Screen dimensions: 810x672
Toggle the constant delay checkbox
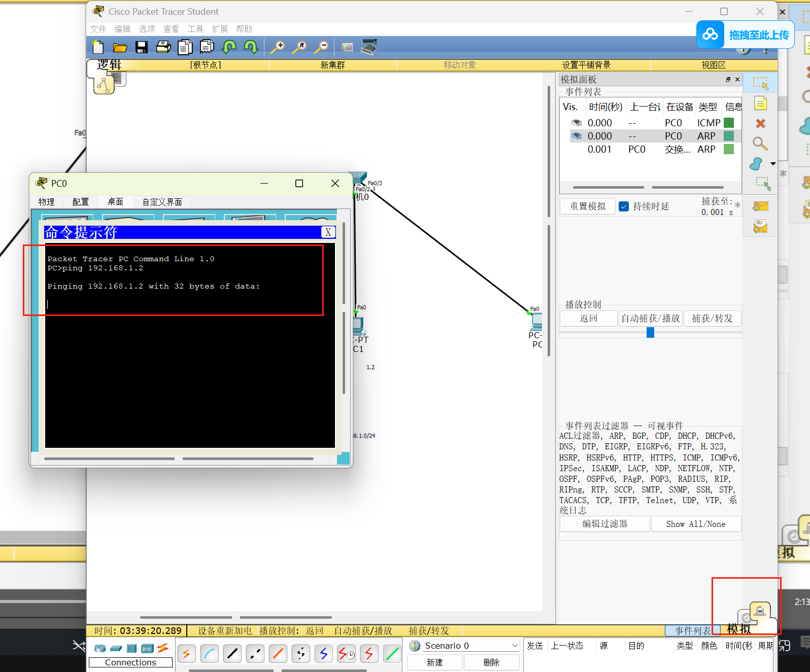tap(624, 206)
